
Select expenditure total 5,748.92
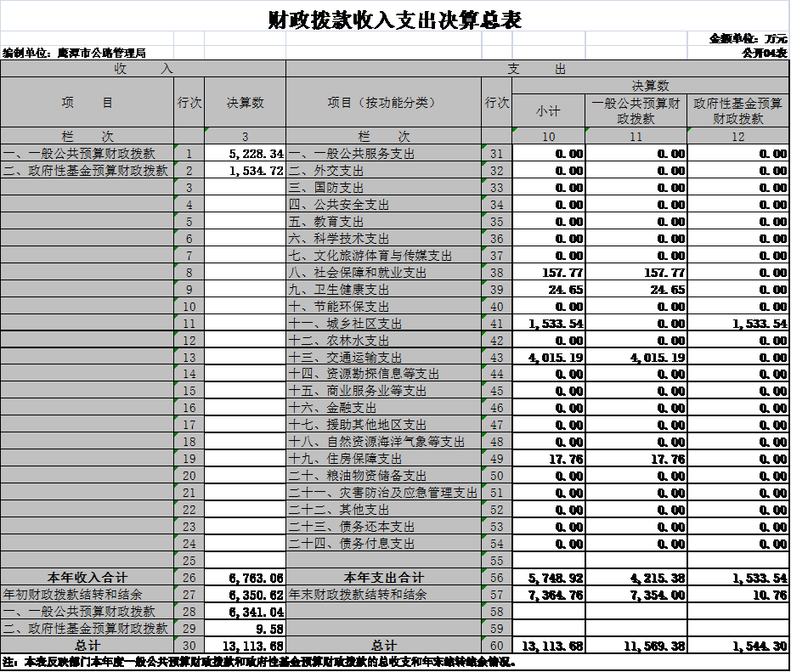click(x=556, y=579)
